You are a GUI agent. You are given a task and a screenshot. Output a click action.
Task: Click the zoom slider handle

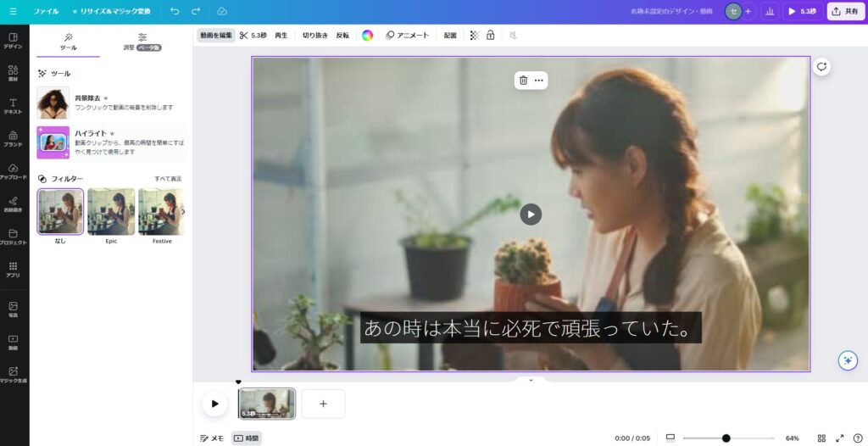click(x=726, y=438)
